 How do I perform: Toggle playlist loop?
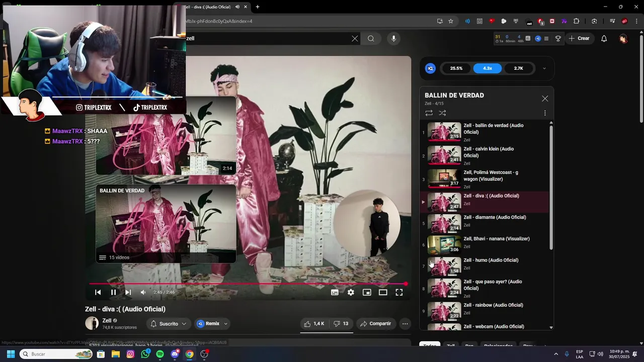[x=429, y=113]
